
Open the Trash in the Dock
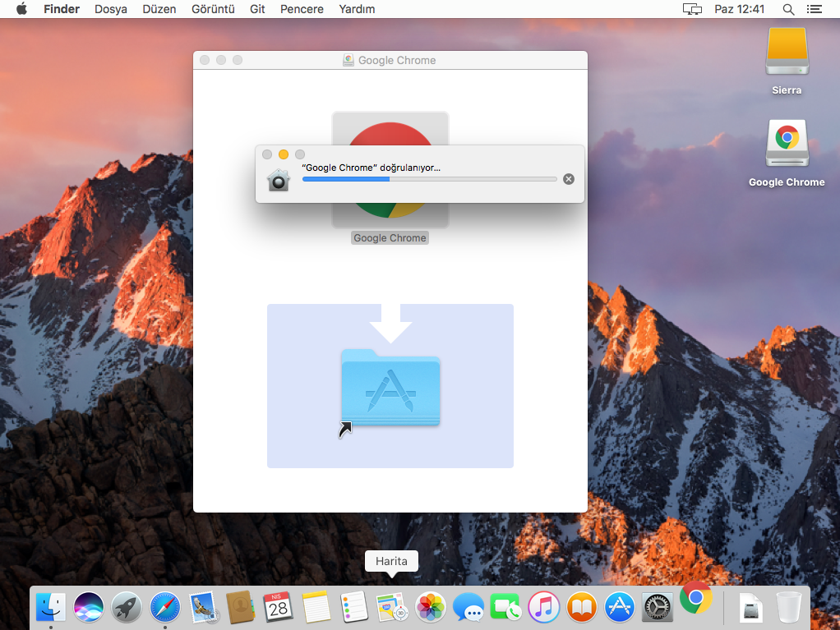(x=789, y=608)
